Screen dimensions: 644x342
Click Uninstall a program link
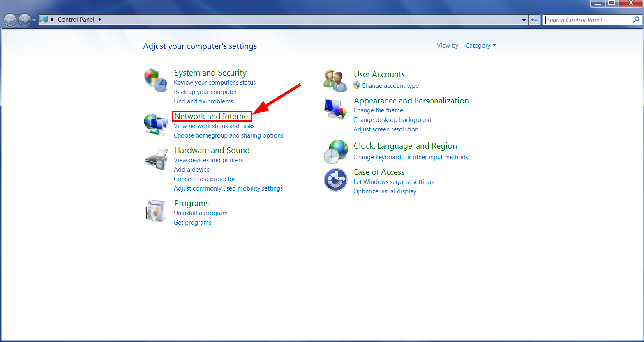[x=201, y=213]
